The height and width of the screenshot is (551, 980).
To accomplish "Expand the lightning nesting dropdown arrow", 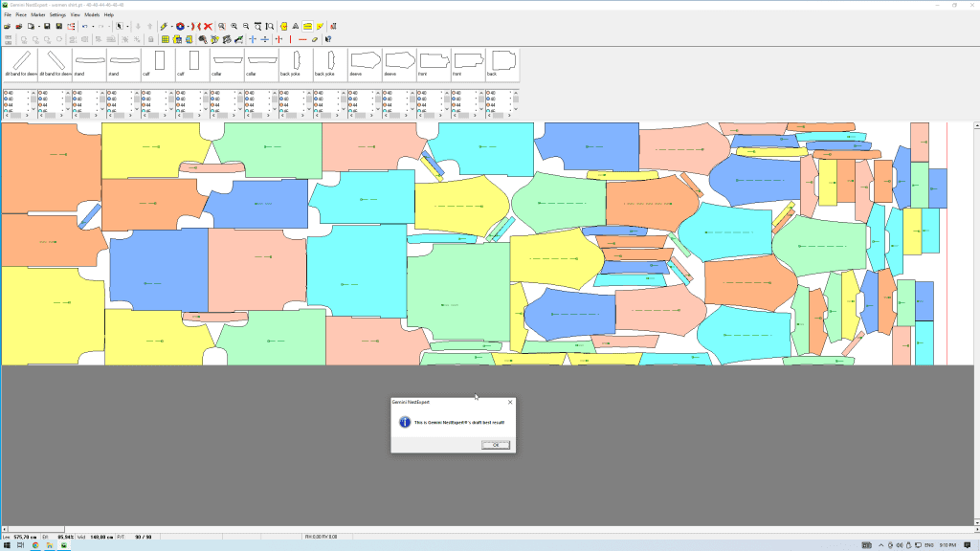I will 172,26.
